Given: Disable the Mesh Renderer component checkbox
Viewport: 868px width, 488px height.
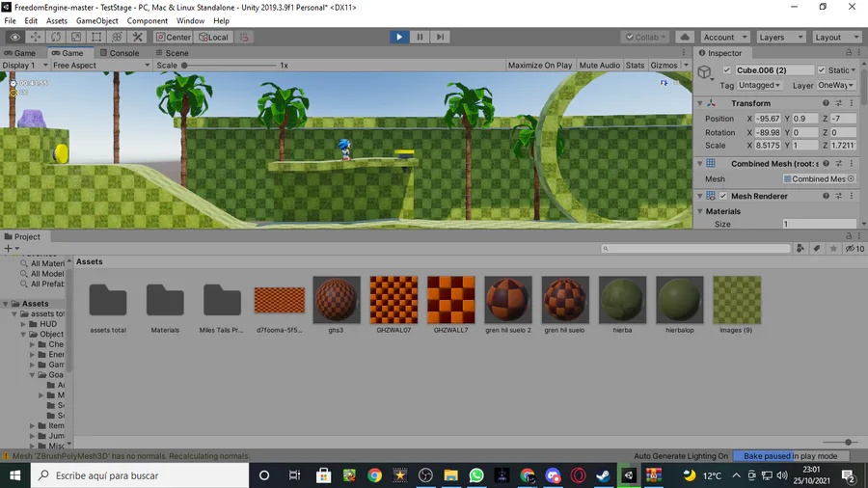Looking at the screenshot, I should pyautogui.click(x=723, y=196).
